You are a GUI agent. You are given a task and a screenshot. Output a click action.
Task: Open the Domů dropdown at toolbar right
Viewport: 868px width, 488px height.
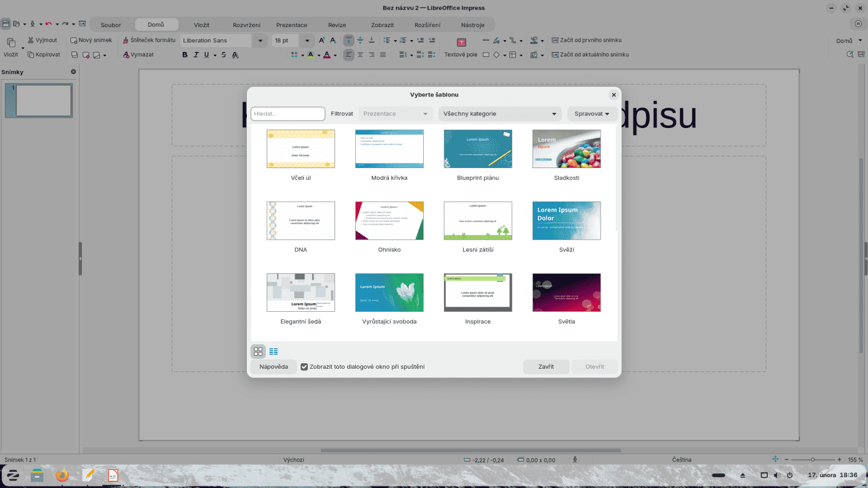click(x=849, y=41)
